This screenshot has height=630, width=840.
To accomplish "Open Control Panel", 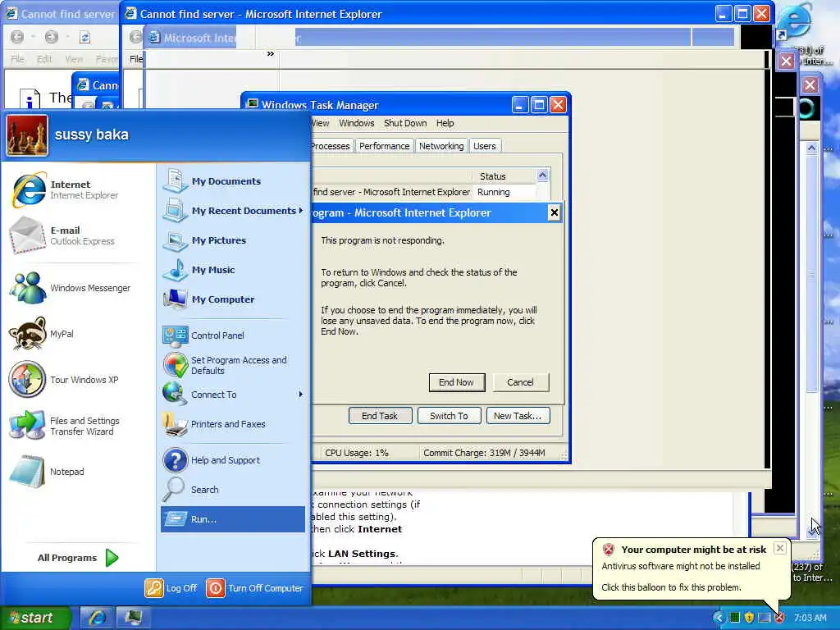I will click(x=232, y=336).
